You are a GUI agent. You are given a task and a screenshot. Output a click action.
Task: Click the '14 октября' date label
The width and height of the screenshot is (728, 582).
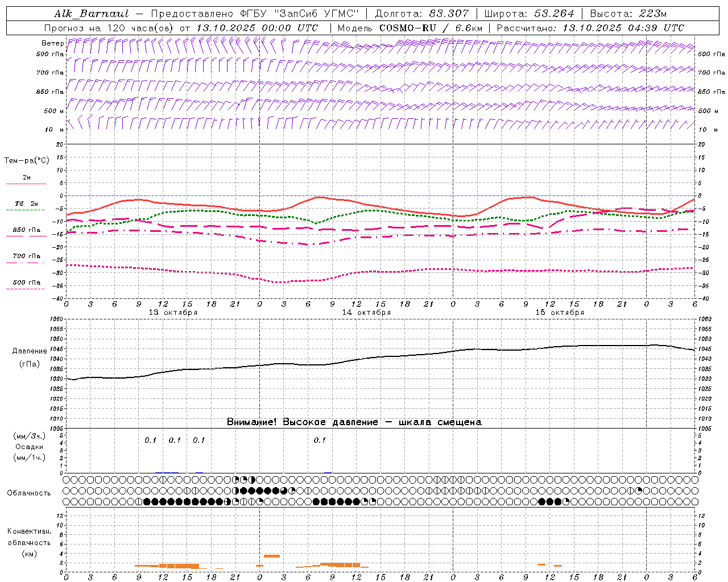tap(366, 313)
